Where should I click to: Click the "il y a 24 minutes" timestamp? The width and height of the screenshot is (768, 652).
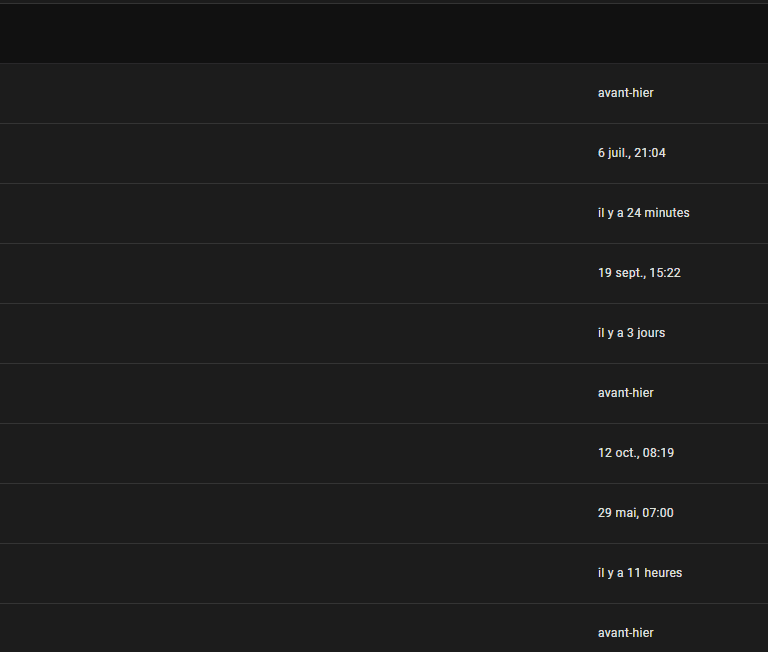tap(643, 213)
